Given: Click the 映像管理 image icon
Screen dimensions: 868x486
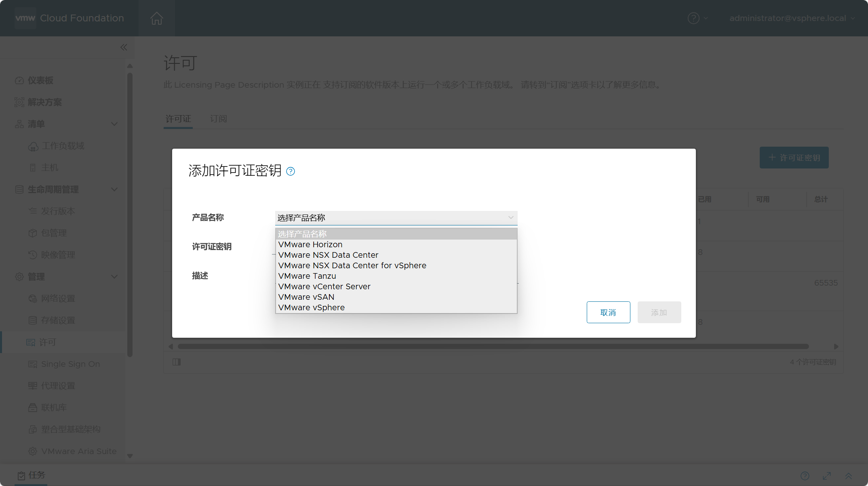Looking at the screenshot, I should pos(33,255).
